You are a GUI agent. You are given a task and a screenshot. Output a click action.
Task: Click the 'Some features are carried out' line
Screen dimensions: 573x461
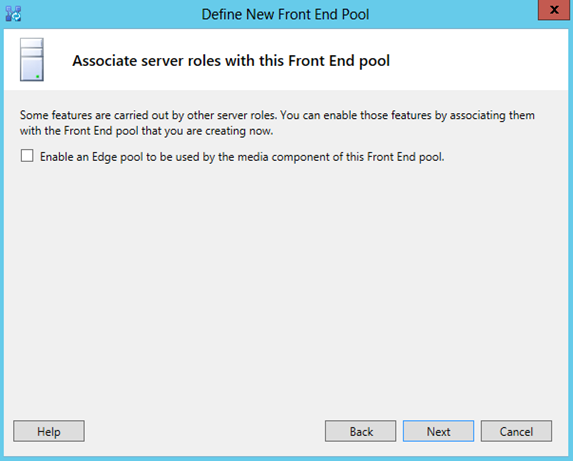pos(277,115)
